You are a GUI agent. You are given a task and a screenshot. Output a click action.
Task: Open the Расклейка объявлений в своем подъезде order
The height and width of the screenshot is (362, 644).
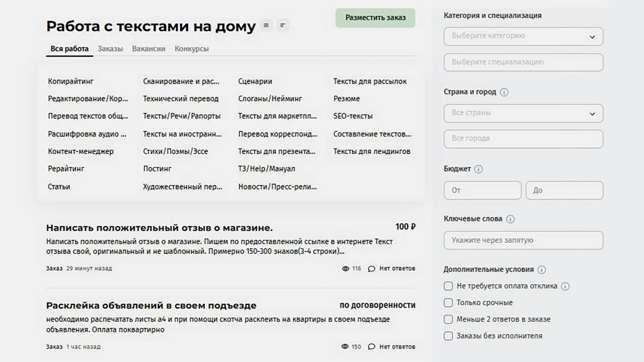coord(151,306)
